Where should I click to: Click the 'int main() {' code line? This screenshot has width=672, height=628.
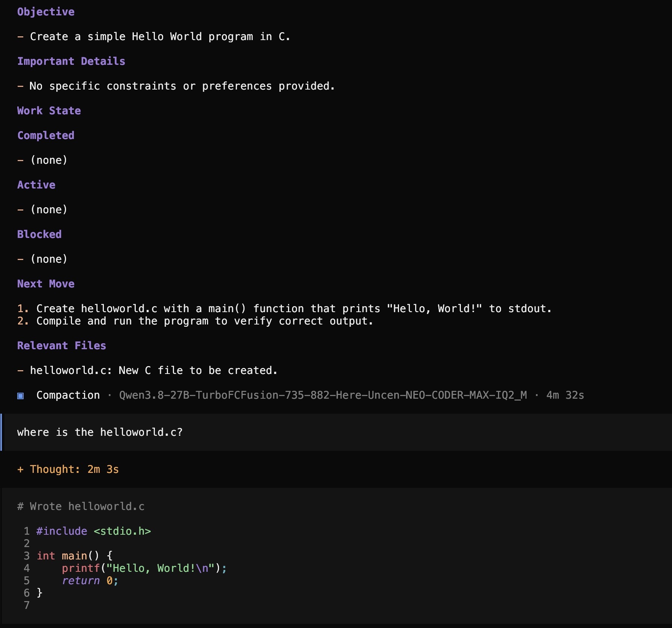point(75,556)
